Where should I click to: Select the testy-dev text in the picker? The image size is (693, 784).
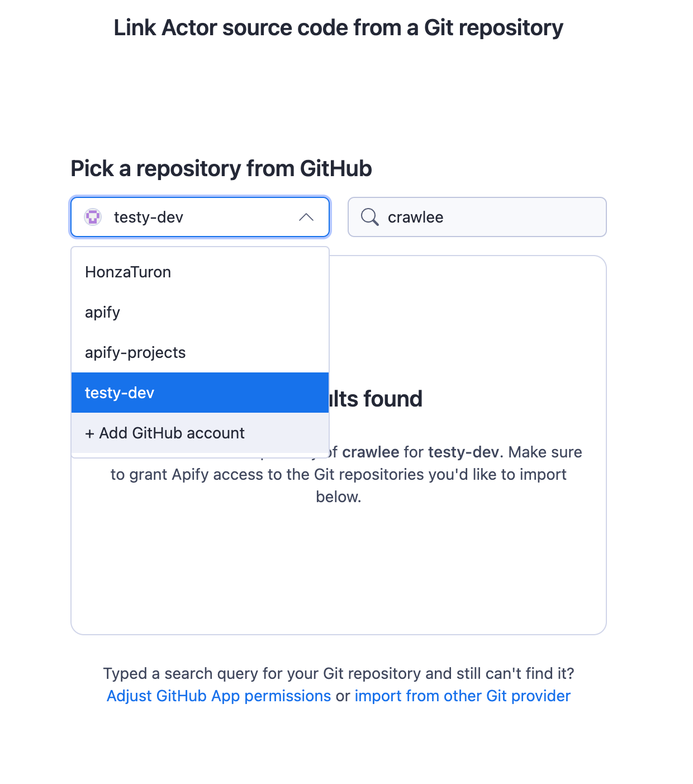pos(148,217)
